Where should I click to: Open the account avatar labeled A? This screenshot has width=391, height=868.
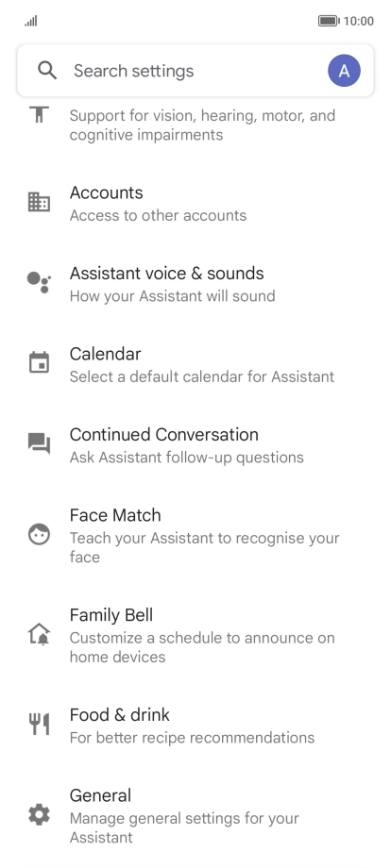[x=344, y=71]
